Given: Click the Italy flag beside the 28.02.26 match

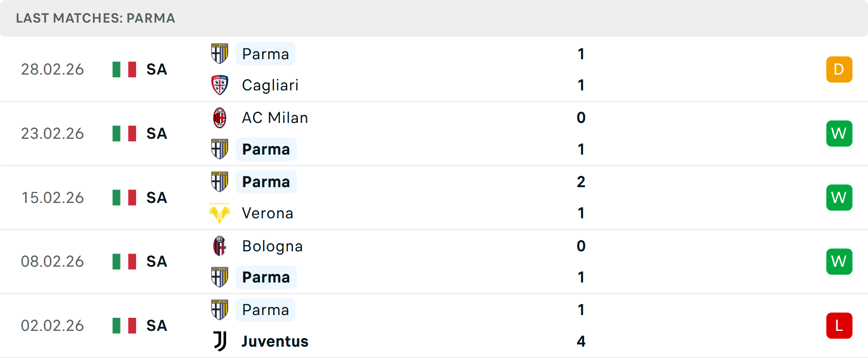Looking at the screenshot, I should coord(124,69).
